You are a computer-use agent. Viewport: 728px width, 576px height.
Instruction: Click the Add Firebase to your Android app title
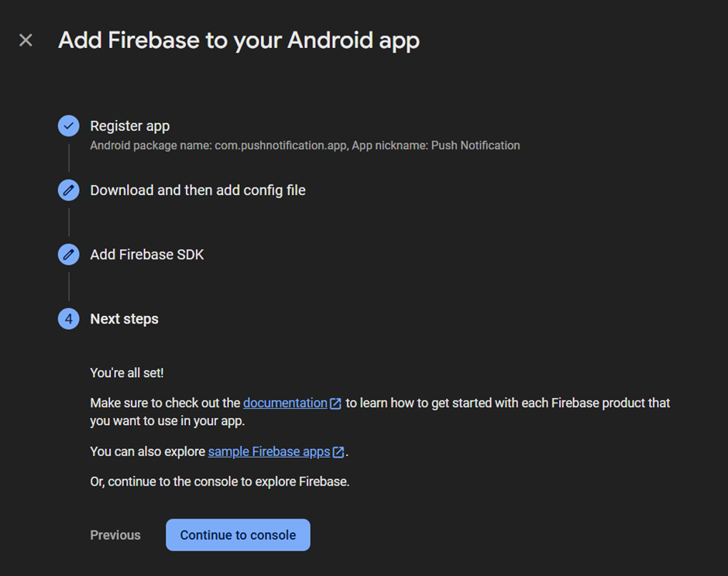239,40
